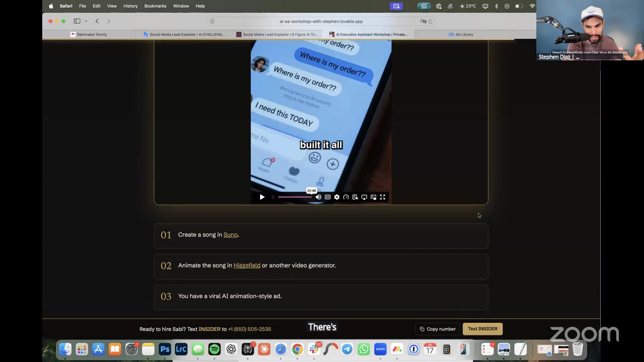
Task: Switch to the Rainmaker Family tab
Action: click(89, 35)
